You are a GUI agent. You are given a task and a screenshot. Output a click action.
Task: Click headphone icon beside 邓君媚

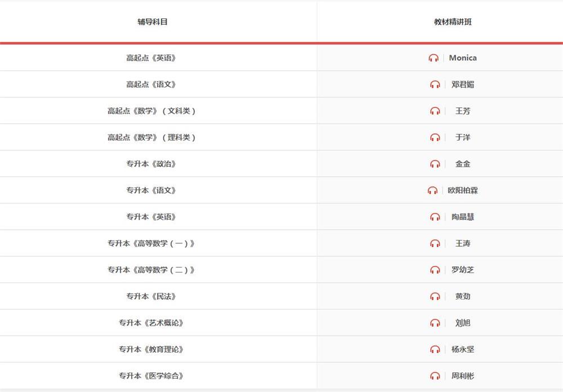click(x=435, y=84)
